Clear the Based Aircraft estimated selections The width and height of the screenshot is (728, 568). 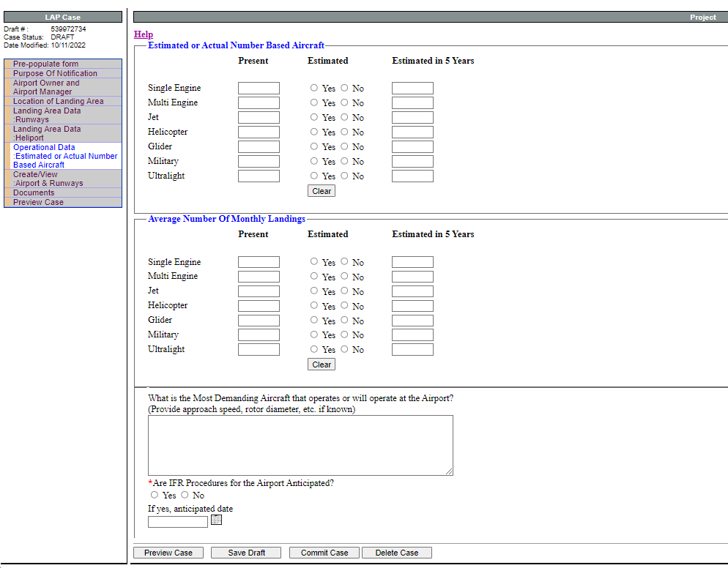(x=322, y=191)
